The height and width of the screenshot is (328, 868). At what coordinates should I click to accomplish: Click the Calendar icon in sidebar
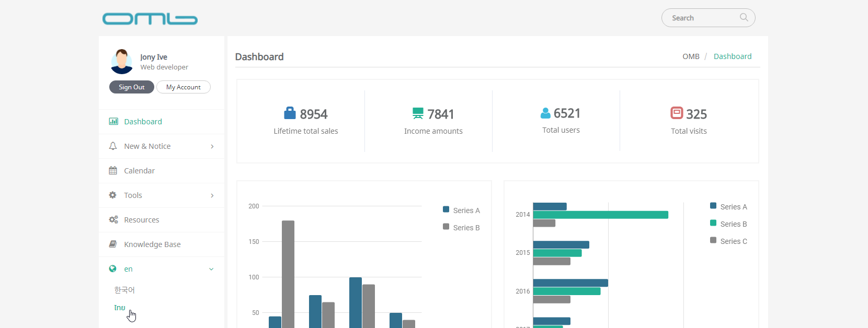pos(113,171)
